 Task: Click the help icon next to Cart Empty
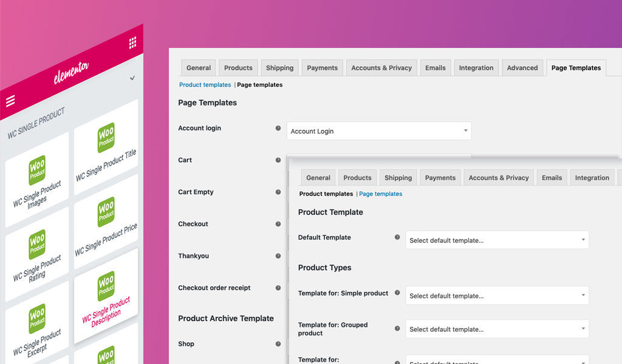(x=278, y=191)
